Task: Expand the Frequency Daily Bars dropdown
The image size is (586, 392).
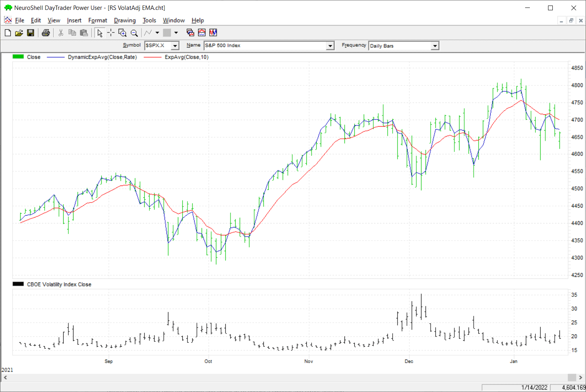Action: coord(435,46)
